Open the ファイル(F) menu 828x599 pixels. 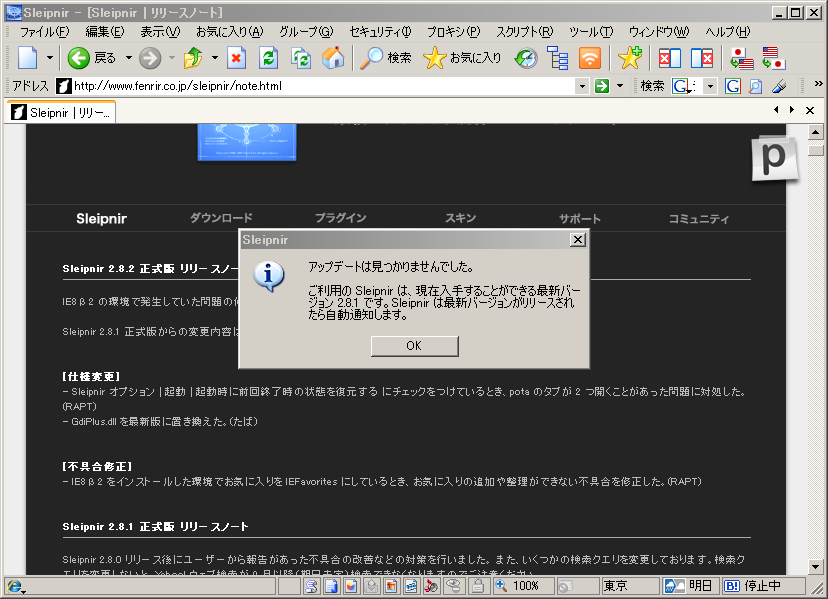[x=44, y=32]
